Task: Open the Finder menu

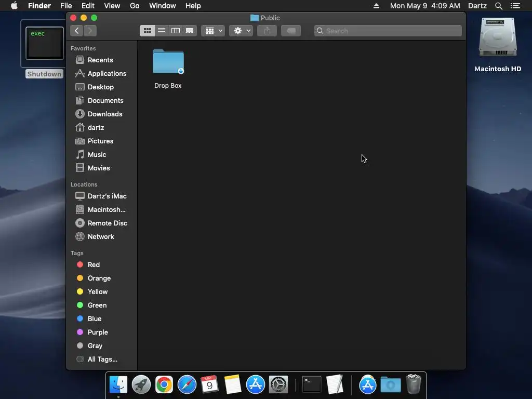Action: [39, 6]
